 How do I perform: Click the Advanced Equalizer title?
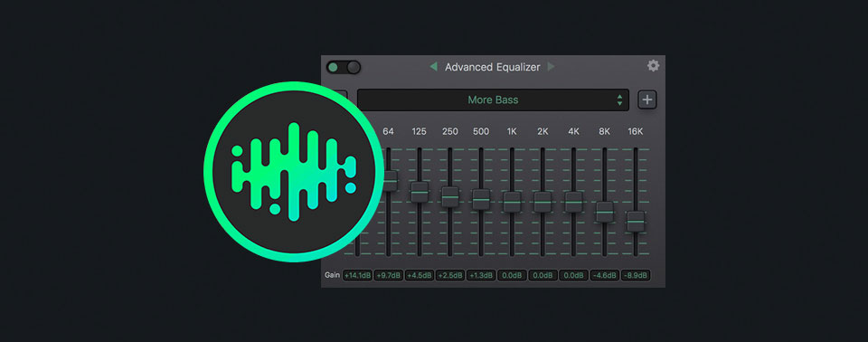tap(492, 67)
